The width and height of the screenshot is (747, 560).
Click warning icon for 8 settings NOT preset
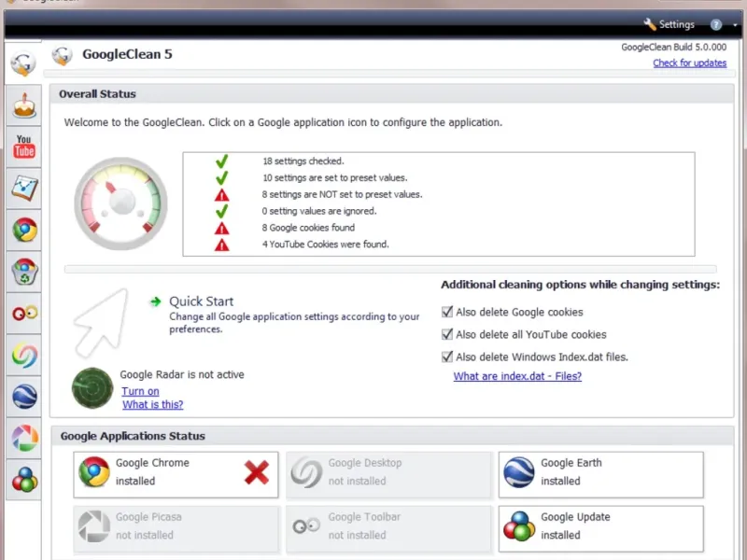[x=221, y=195]
